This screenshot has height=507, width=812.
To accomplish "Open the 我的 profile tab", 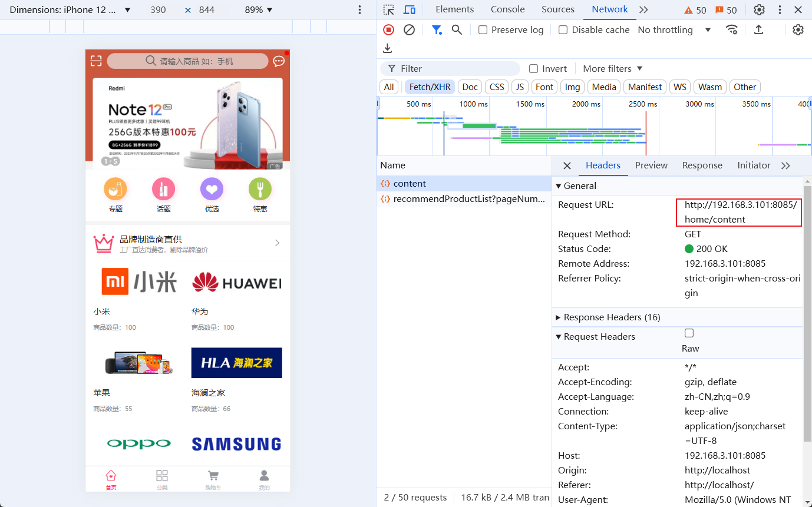I will tap(265, 480).
